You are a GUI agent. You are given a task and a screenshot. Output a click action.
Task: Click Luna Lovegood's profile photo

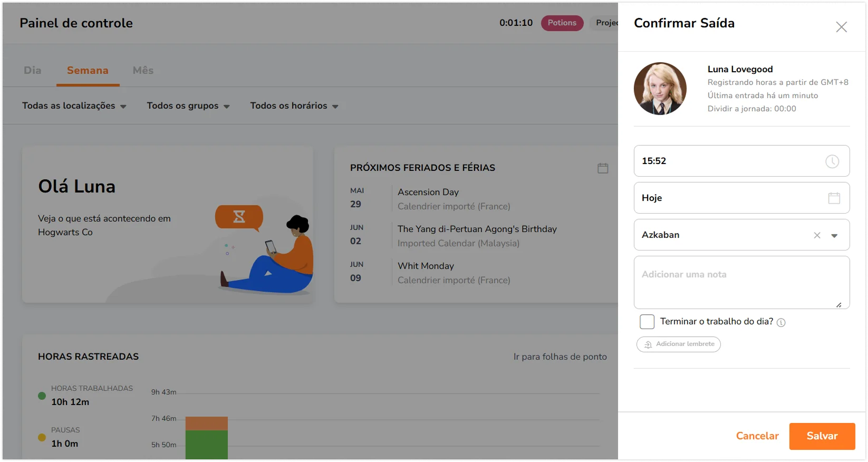coord(660,89)
